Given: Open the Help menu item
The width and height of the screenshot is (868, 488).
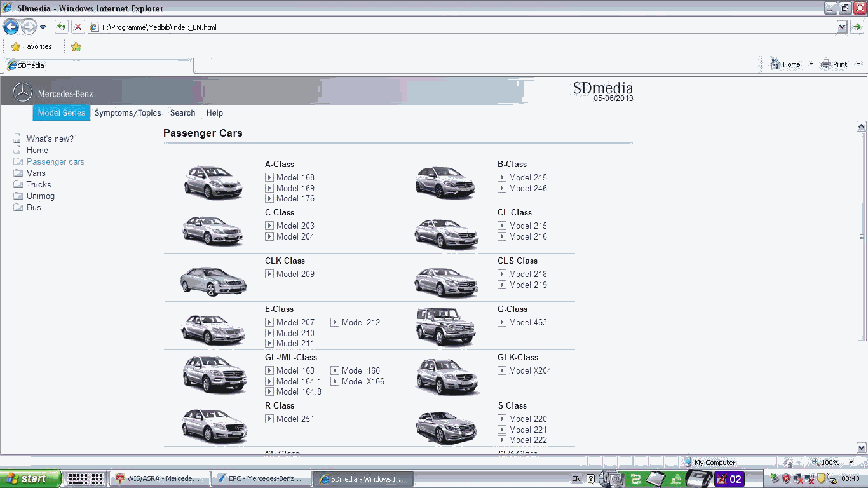Looking at the screenshot, I should pyautogui.click(x=215, y=112).
